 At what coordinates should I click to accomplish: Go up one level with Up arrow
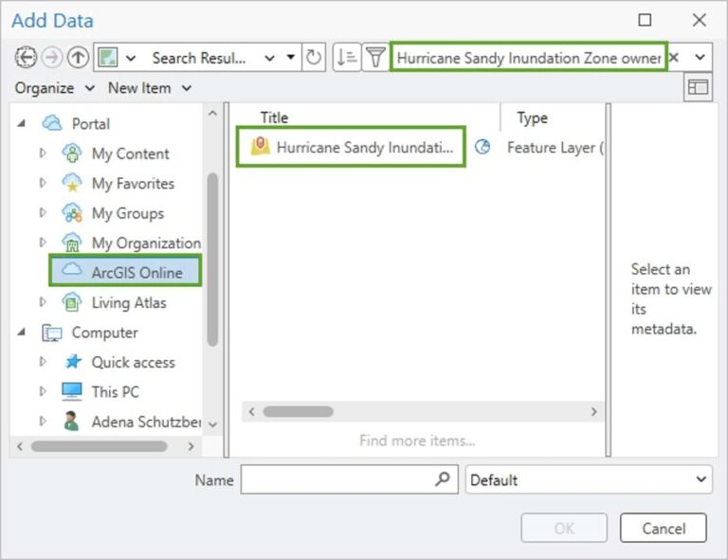tap(78, 58)
